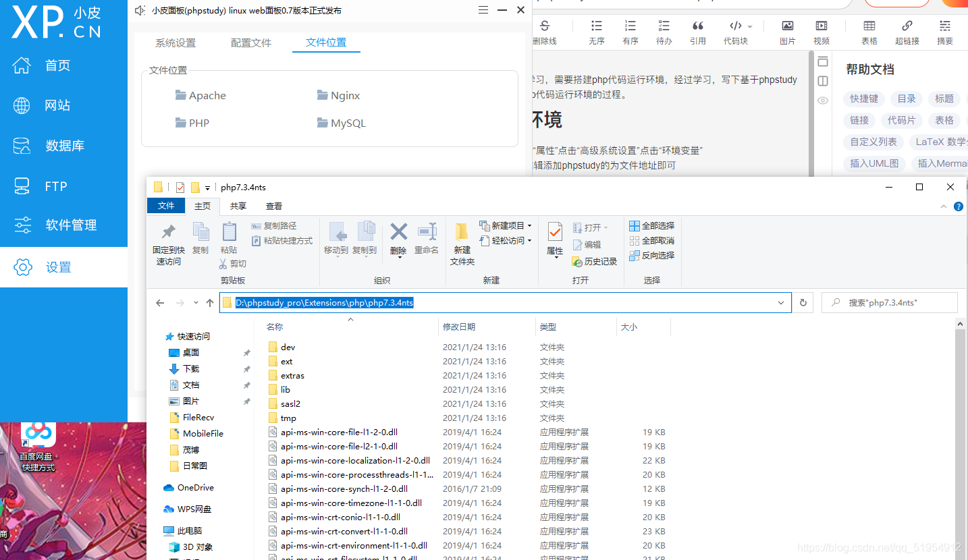The image size is (968, 560).
Task: Select the 文件位置 tab
Action: point(326,42)
